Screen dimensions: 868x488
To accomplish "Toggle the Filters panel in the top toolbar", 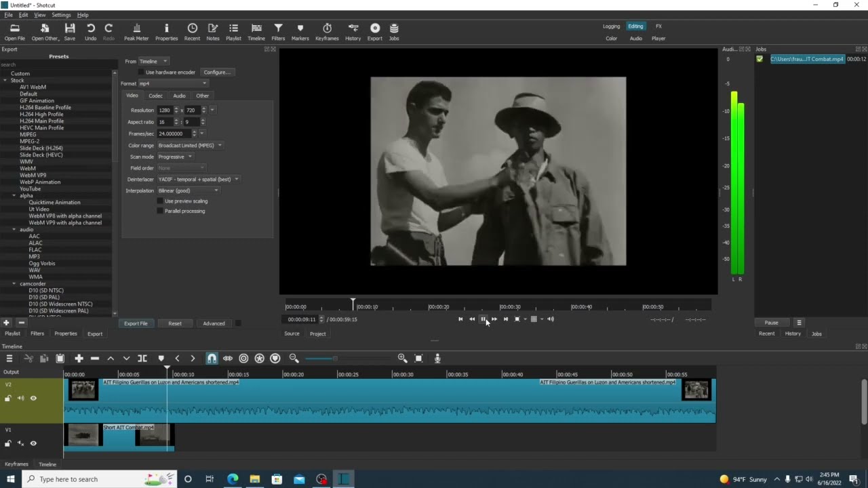I will [x=278, y=31].
